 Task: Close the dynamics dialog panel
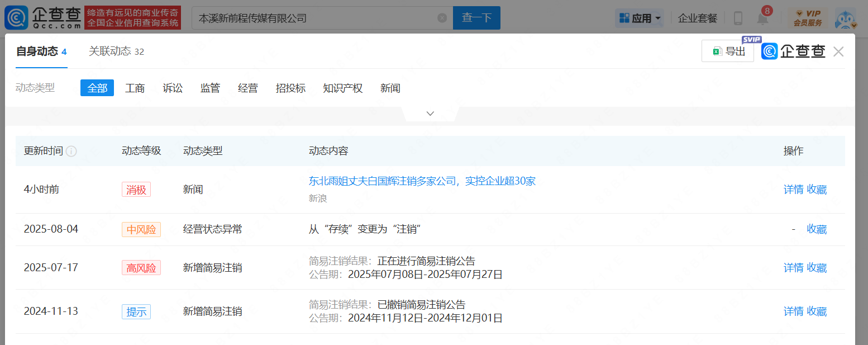(838, 51)
